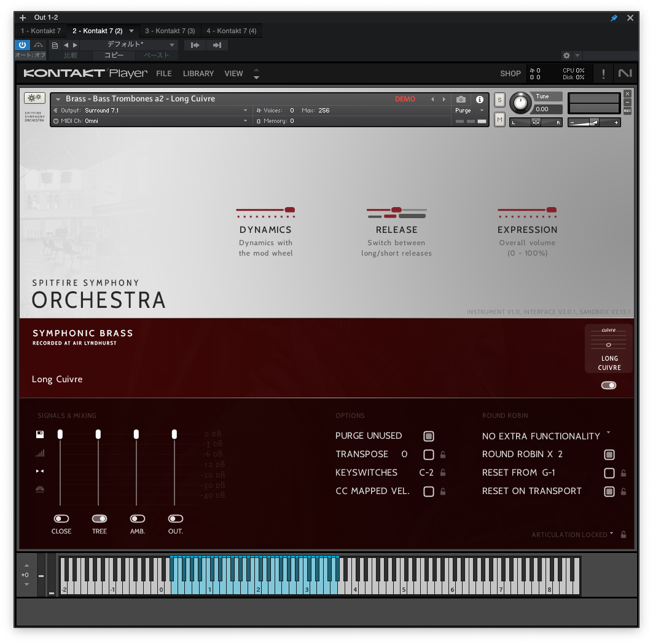Viewport: 653px width, 644px height.
Task: Solo the instrument with S button
Action: point(500,100)
